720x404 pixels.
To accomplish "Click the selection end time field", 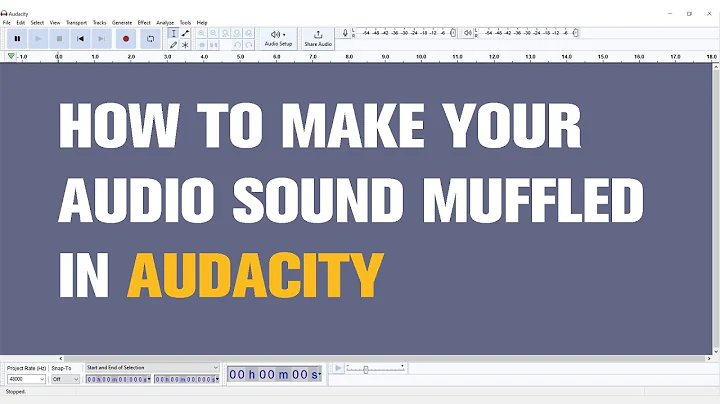I will [x=186, y=379].
